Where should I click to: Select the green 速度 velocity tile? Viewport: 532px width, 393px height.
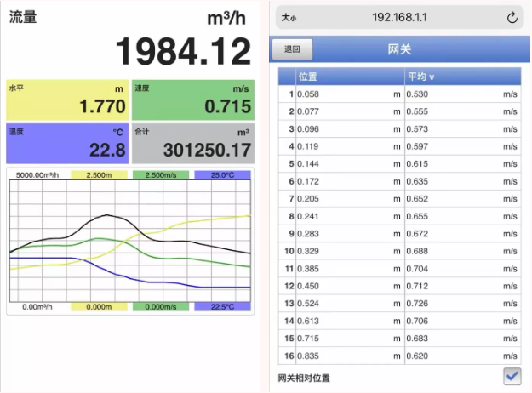coord(192,100)
